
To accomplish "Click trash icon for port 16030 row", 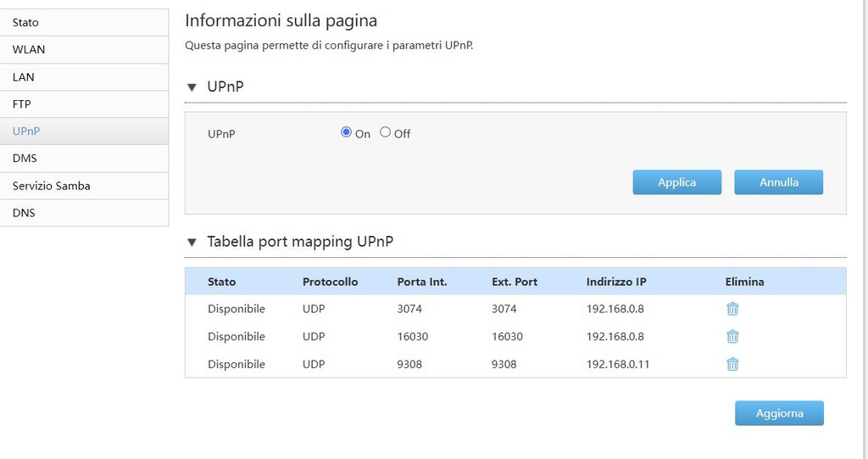I will tap(732, 337).
